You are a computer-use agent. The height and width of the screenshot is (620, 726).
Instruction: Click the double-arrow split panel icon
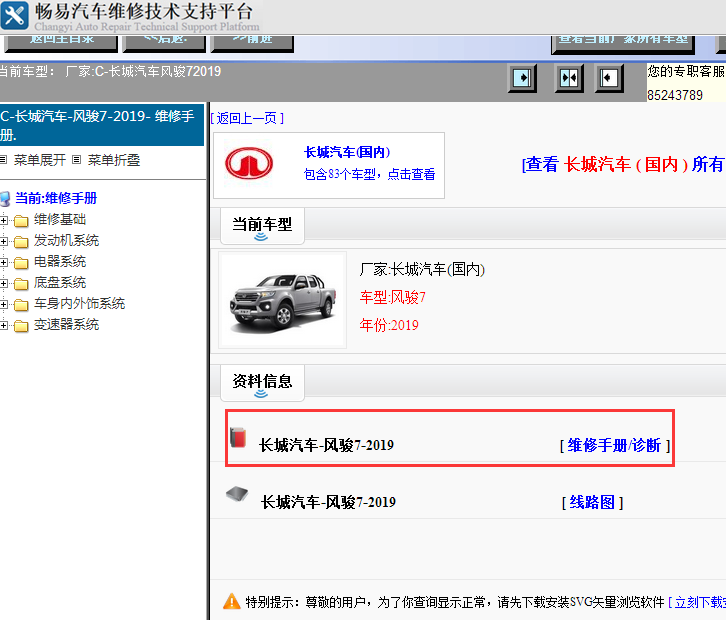pos(569,78)
